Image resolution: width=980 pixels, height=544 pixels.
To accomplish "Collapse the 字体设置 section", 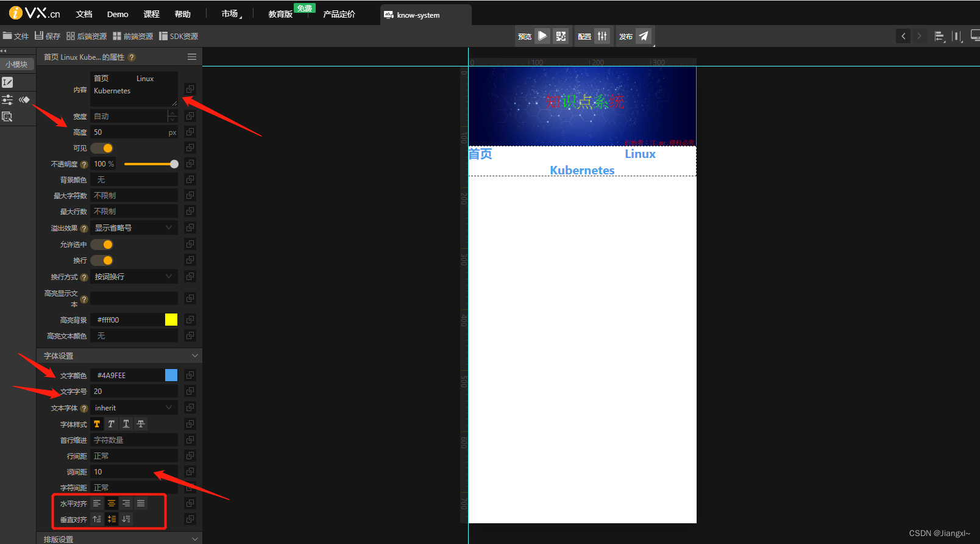I will 195,356.
